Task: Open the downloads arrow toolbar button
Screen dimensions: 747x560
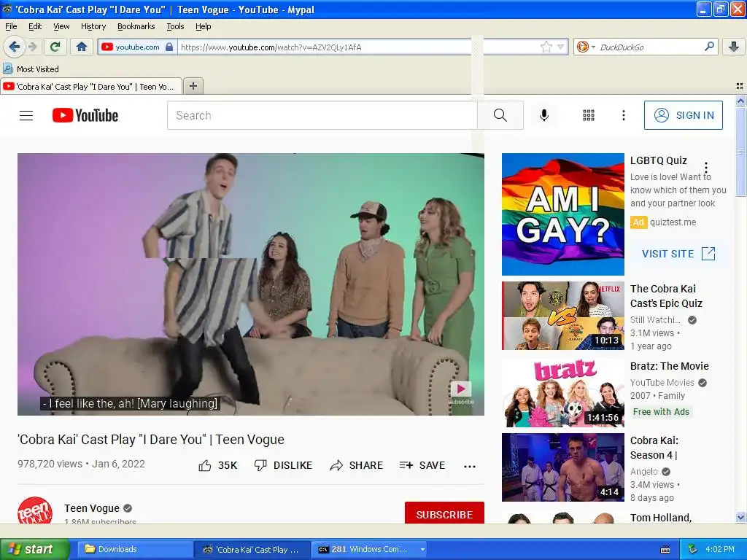Action: tap(734, 47)
